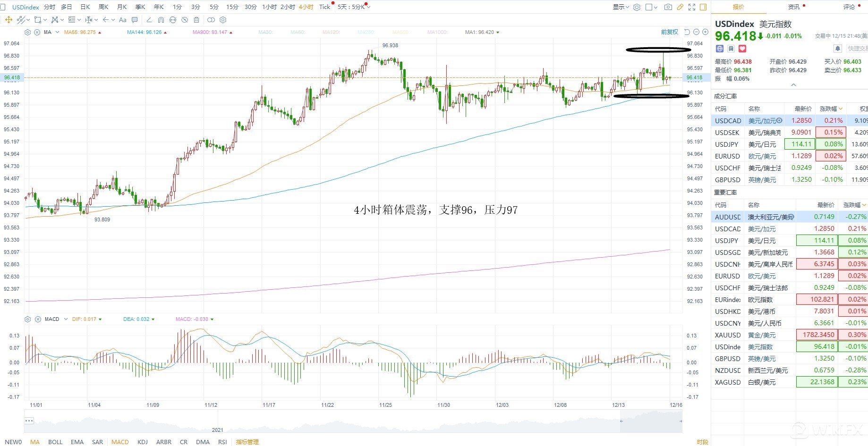The height and width of the screenshot is (446, 868).
Task: Remove the MA indicator with X icon
Action: tap(37, 33)
